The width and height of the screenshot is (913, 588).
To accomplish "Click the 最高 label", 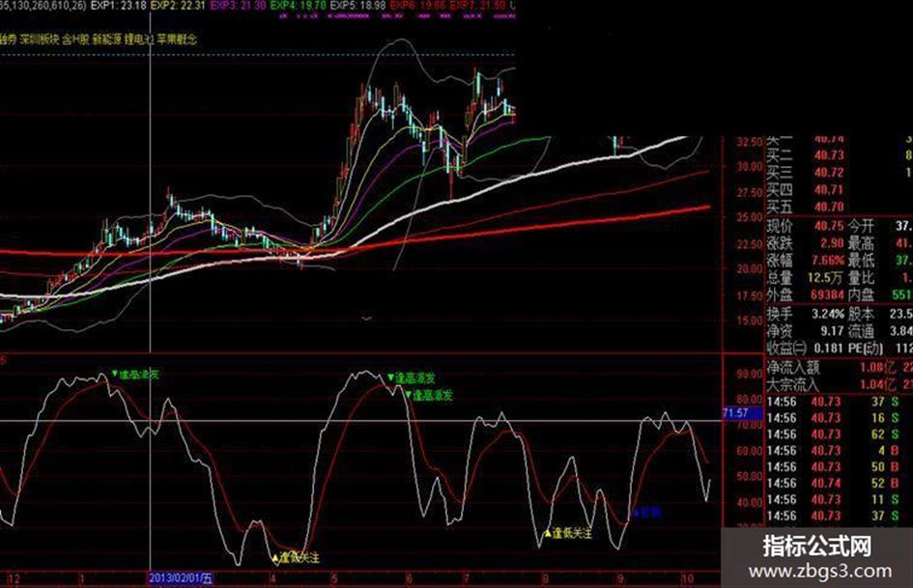I will [861, 243].
